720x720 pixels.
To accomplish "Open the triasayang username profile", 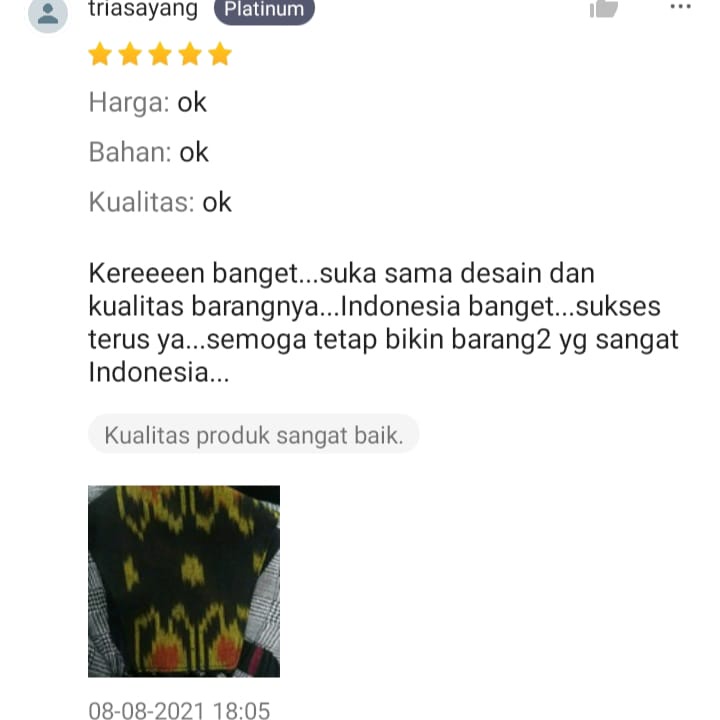I will pyautogui.click(x=143, y=9).
